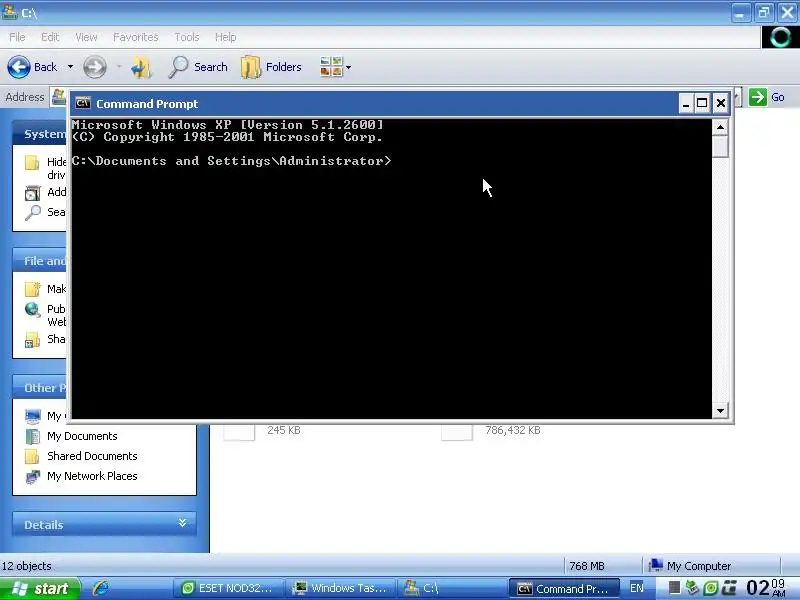Screen dimensions: 800x600
Task: Click the Go button beside address bar
Action: coord(767,97)
